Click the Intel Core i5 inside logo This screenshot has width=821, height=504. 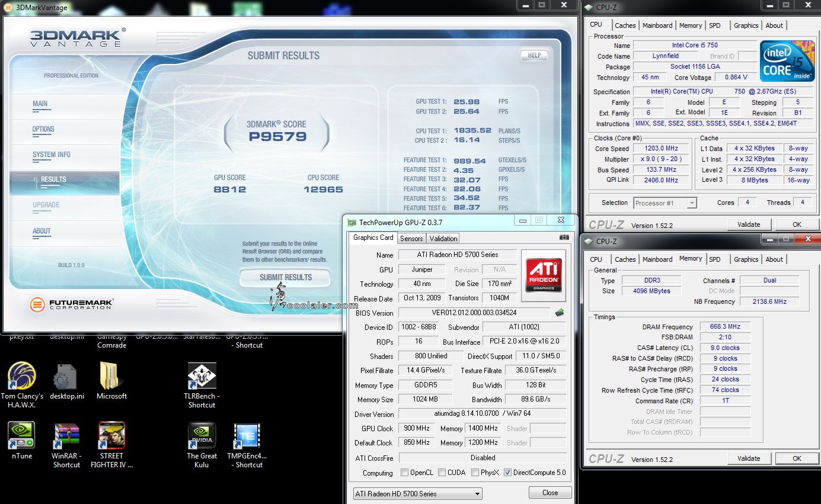click(x=787, y=62)
